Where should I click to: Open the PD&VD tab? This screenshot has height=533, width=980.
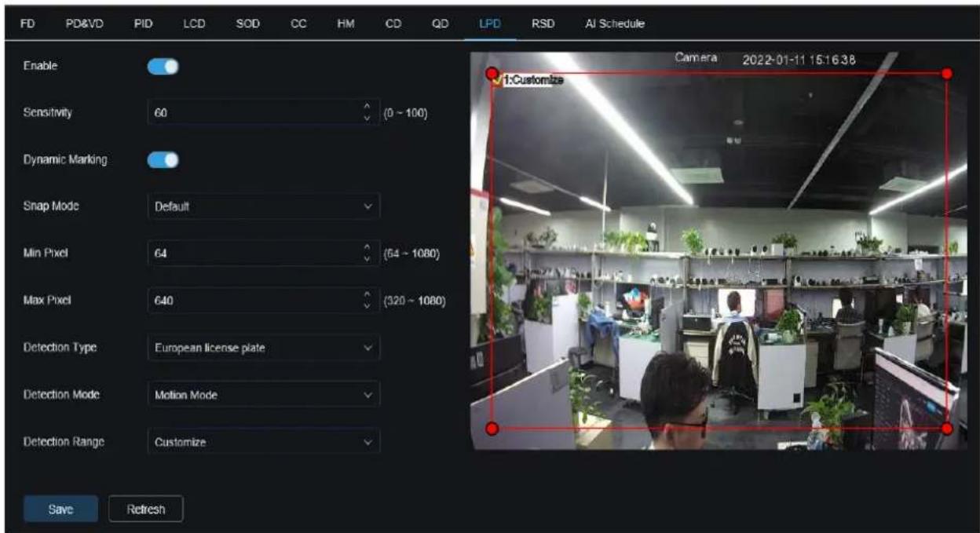tap(78, 24)
